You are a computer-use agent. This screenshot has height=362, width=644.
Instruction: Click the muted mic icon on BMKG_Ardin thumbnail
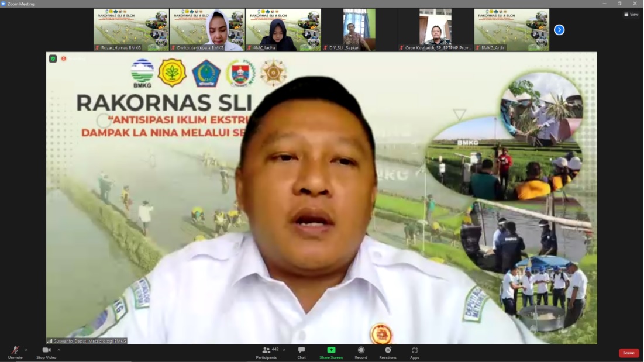point(478,47)
